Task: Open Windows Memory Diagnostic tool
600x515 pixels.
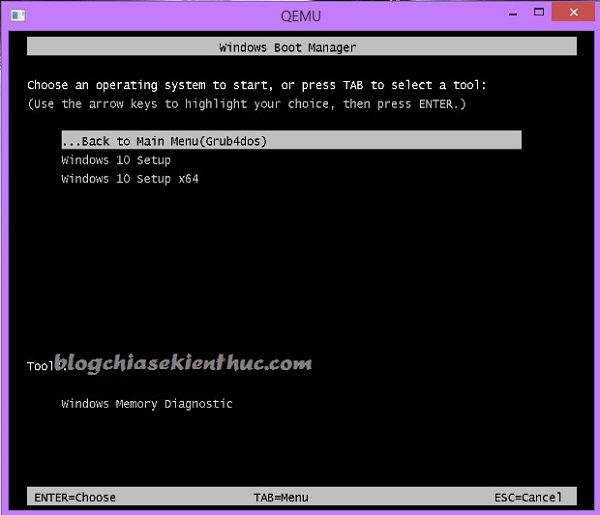Action: pos(147,404)
